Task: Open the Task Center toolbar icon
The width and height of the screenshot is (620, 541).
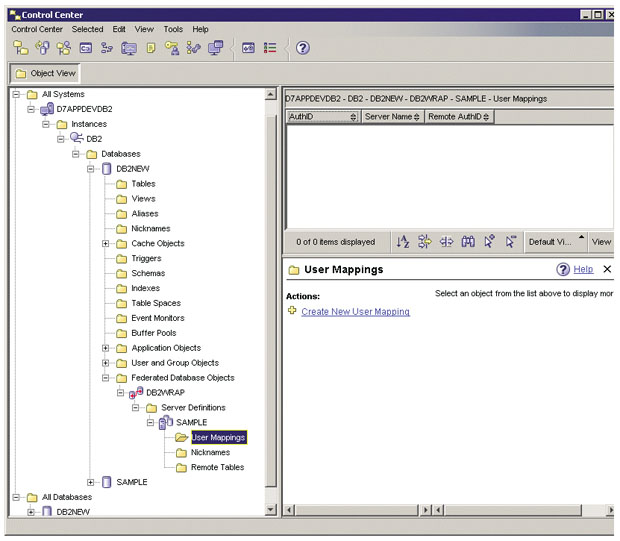Action: pyautogui.click(x=107, y=48)
